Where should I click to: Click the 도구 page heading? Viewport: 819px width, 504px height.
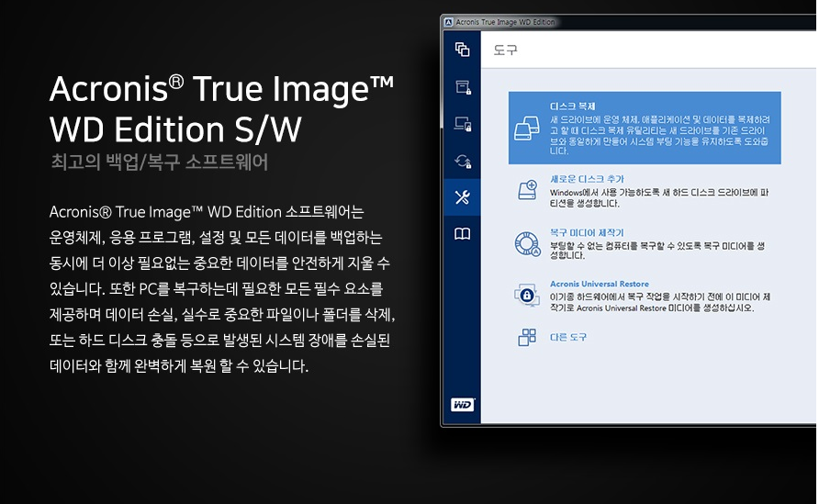[x=505, y=50]
